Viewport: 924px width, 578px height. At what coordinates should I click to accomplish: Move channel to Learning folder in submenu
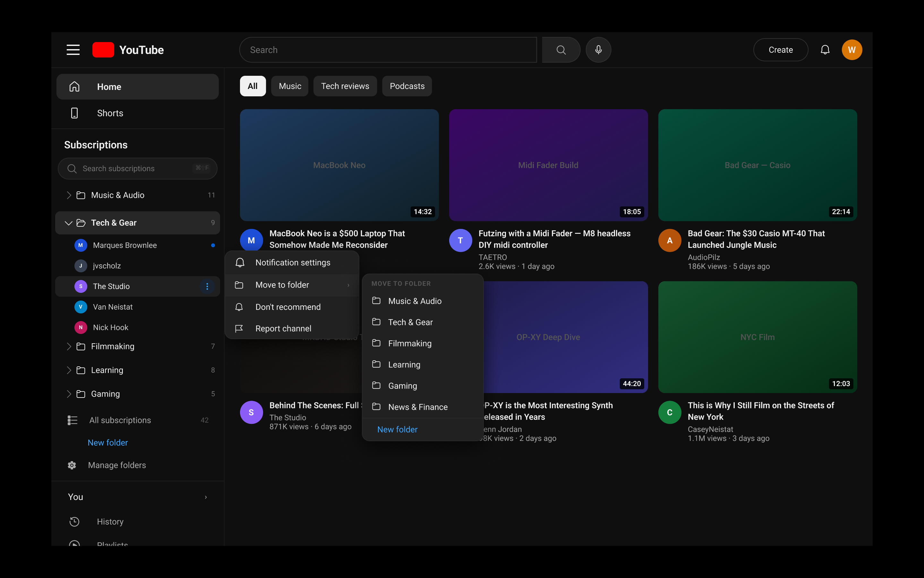tap(423, 365)
